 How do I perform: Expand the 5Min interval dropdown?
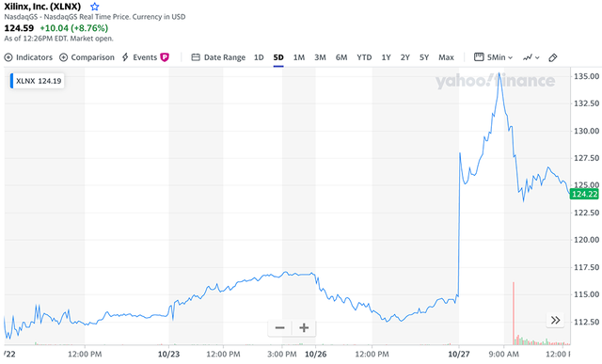(x=493, y=57)
